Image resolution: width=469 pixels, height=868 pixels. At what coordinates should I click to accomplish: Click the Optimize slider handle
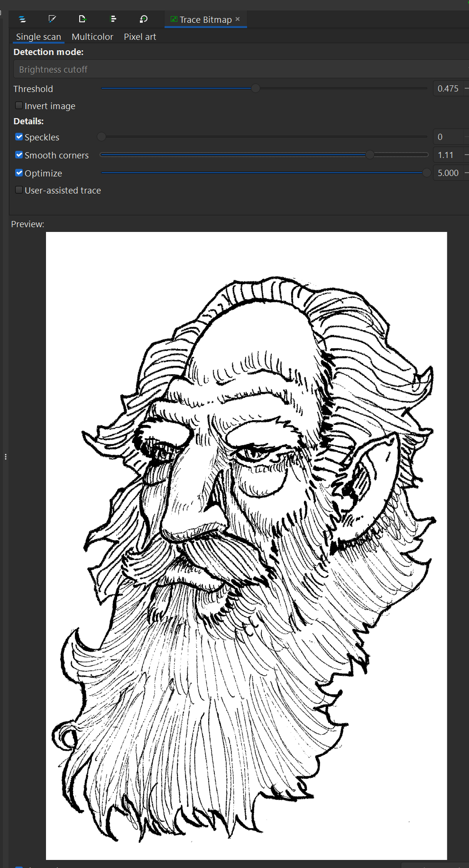coord(427,173)
